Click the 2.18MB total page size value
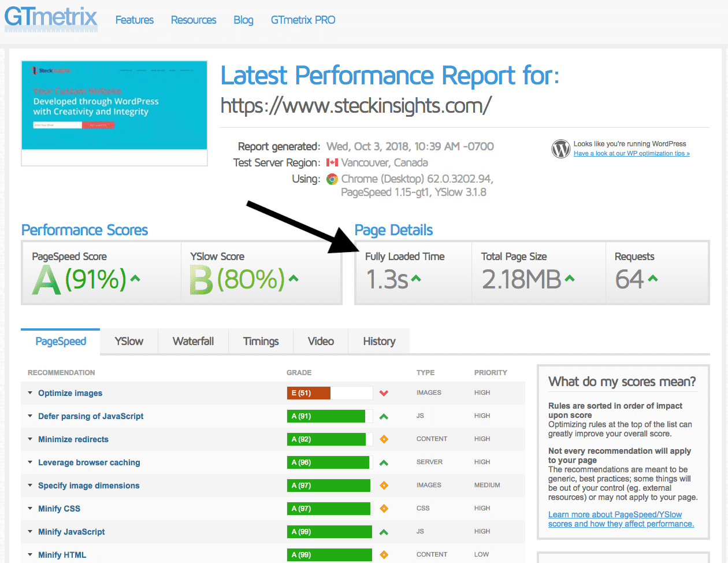The width and height of the screenshot is (728, 563). pyautogui.click(x=521, y=279)
